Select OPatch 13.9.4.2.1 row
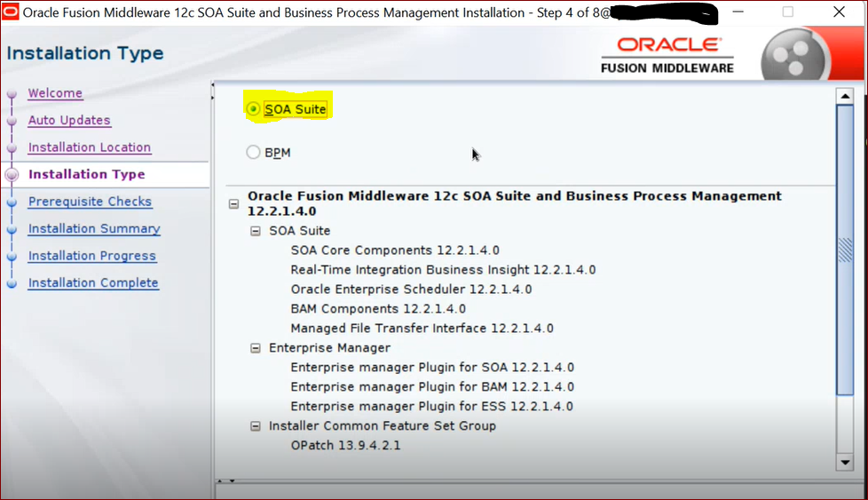 click(x=345, y=445)
